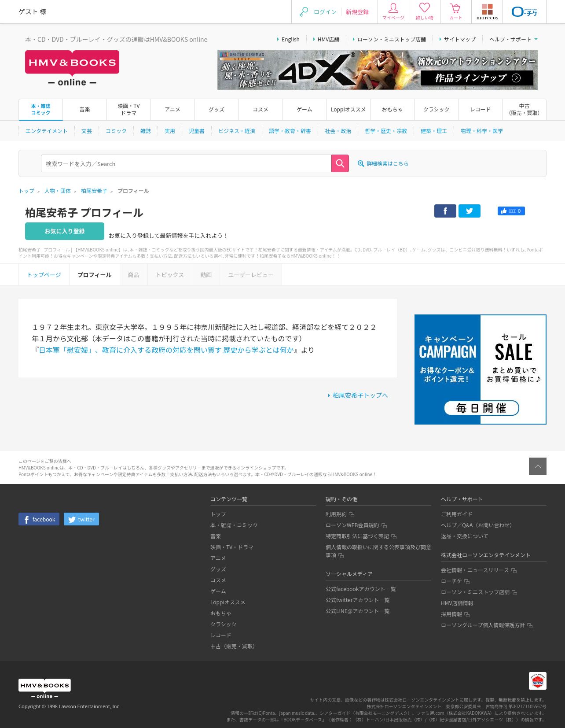Open the shopping cart icon

click(455, 11)
